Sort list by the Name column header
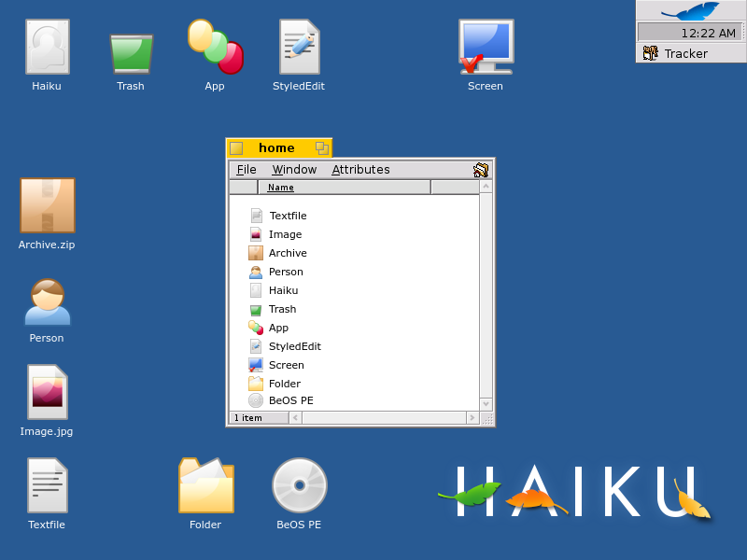Viewport: 747px width, 560px height. pyautogui.click(x=345, y=188)
